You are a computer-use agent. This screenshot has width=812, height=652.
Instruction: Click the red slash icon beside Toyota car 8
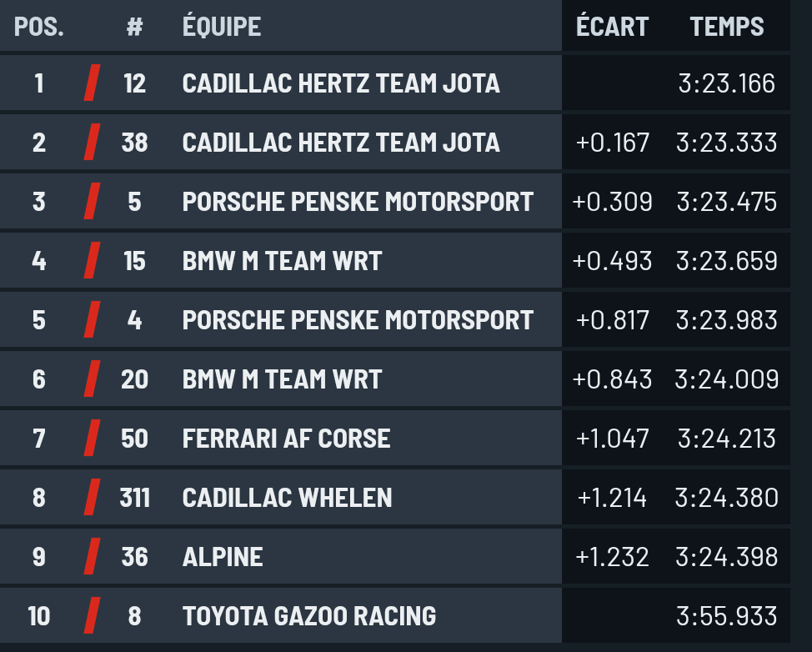click(93, 615)
